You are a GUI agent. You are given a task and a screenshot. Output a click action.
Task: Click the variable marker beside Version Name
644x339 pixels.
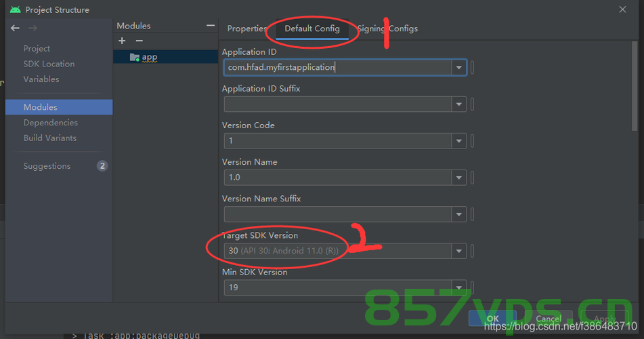coord(472,178)
